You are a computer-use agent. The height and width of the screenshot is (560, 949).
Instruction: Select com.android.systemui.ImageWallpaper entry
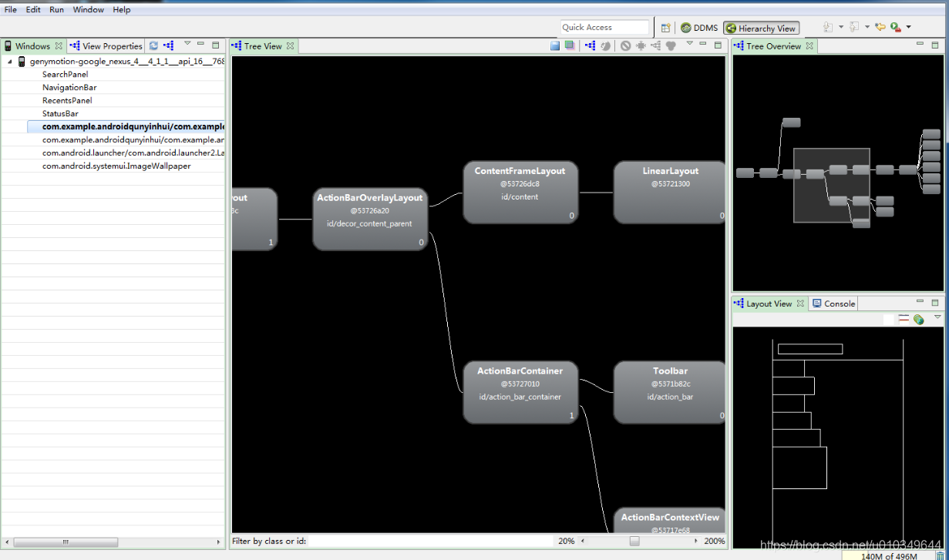pos(116,166)
